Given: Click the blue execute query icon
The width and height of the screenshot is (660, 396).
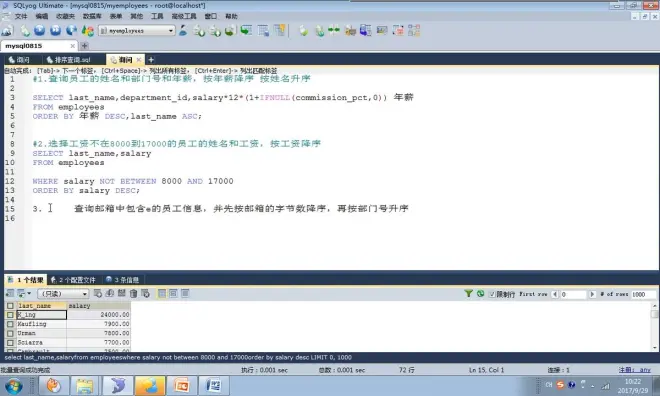Looking at the screenshot, I should point(40,31).
